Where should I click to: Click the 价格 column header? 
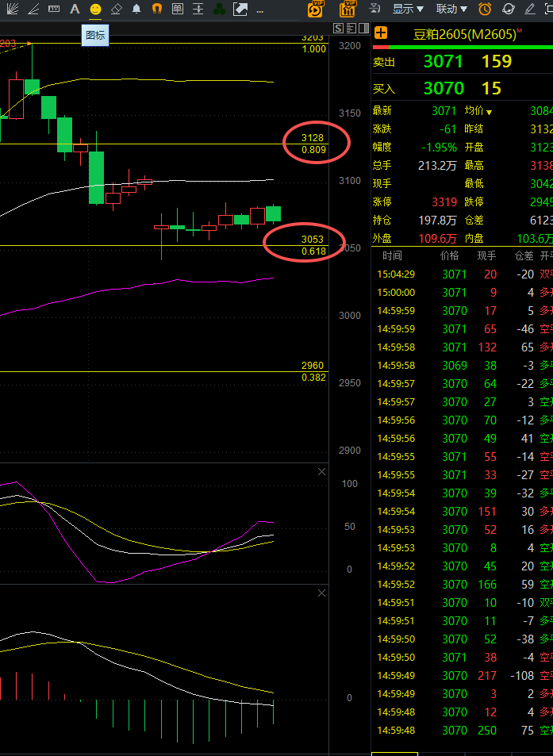pos(449,255)
